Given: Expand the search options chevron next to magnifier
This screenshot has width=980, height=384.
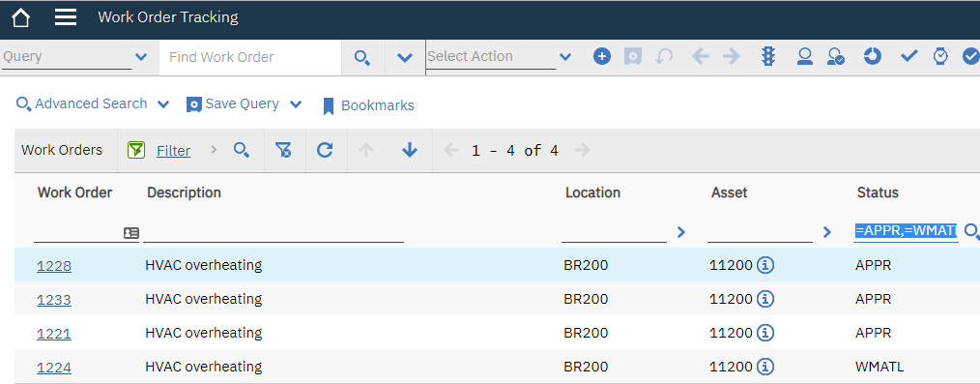Looking at the screenshot, I should [x=405, y=57].
